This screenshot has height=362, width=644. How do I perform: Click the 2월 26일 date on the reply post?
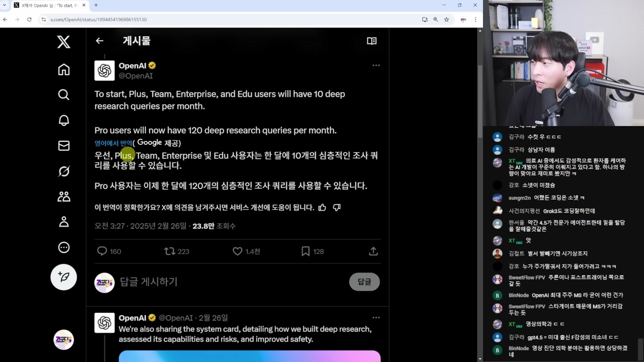(213, 318)
